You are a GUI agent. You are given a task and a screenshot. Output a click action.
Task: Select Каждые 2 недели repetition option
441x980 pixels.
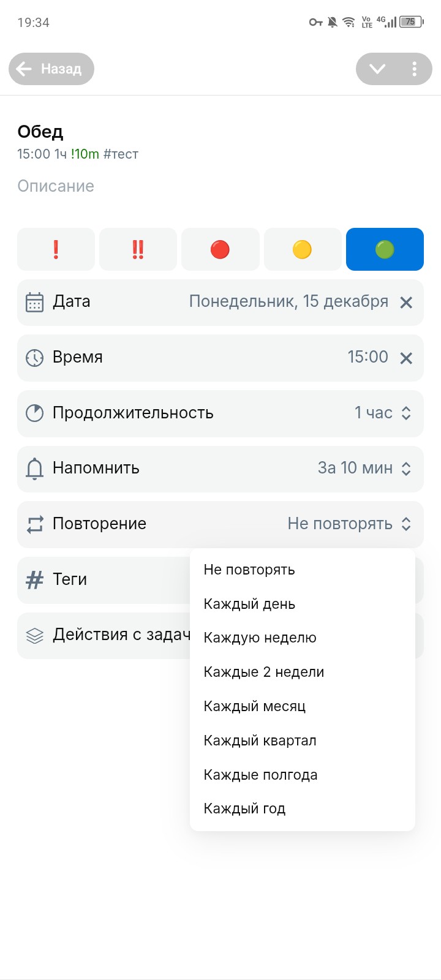(264, 672)
